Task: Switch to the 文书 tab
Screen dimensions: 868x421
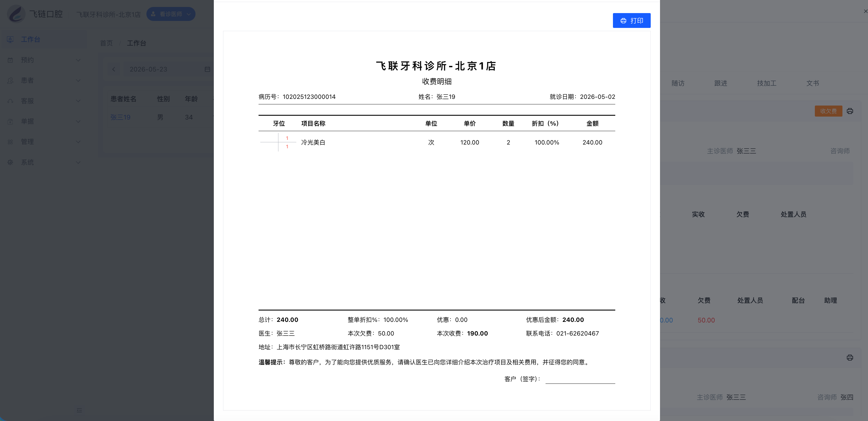Action: [813, 83]
